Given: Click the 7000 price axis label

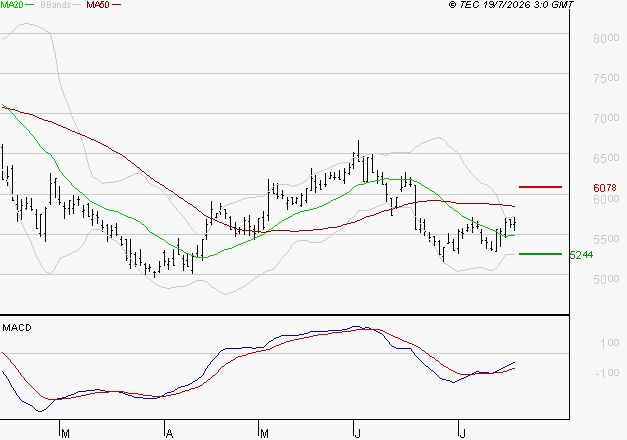Looking at the screenshot, I should (x=606, y=118).
